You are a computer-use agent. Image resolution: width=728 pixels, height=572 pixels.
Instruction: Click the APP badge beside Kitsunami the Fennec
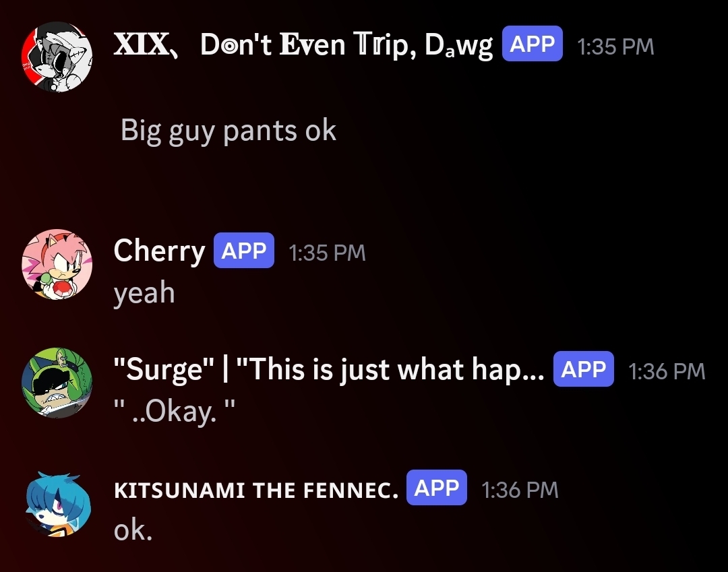[x=437, y=488]
